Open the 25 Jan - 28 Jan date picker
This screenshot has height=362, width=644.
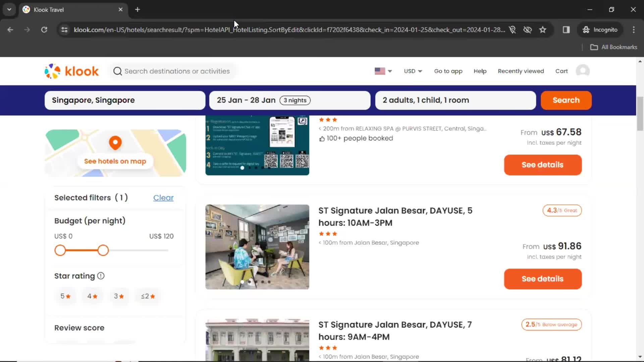point(290,100)
